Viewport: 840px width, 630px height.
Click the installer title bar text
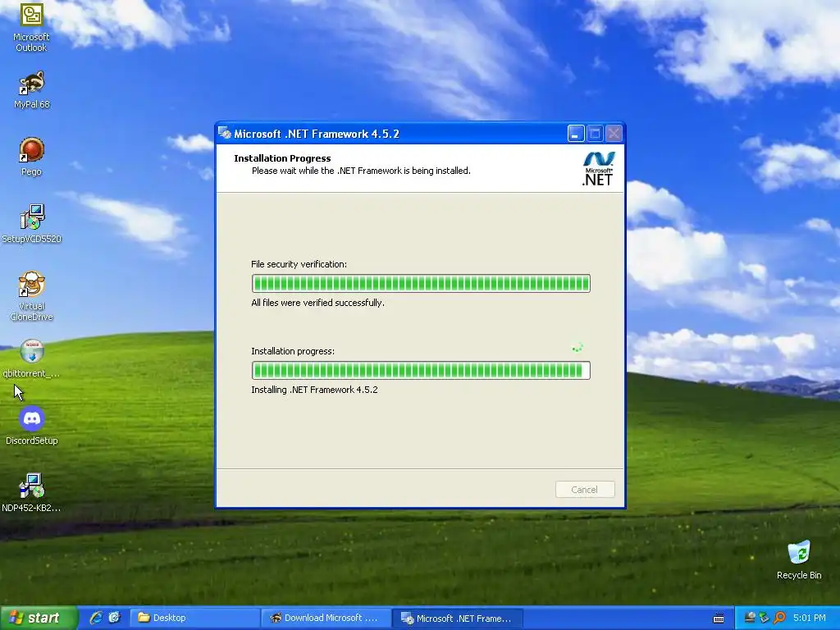317,134
